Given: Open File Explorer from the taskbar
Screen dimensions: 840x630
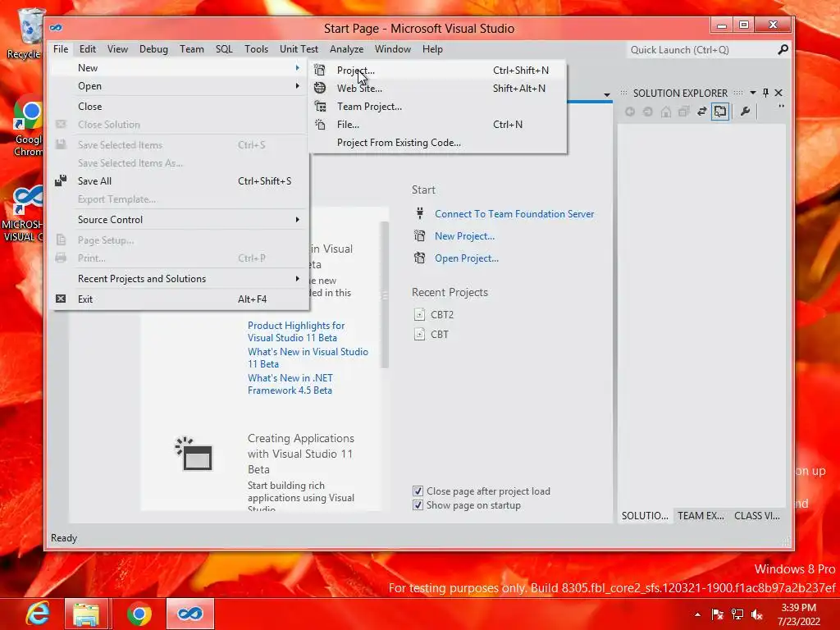Looking at the screenshot, I should (86, 614).
